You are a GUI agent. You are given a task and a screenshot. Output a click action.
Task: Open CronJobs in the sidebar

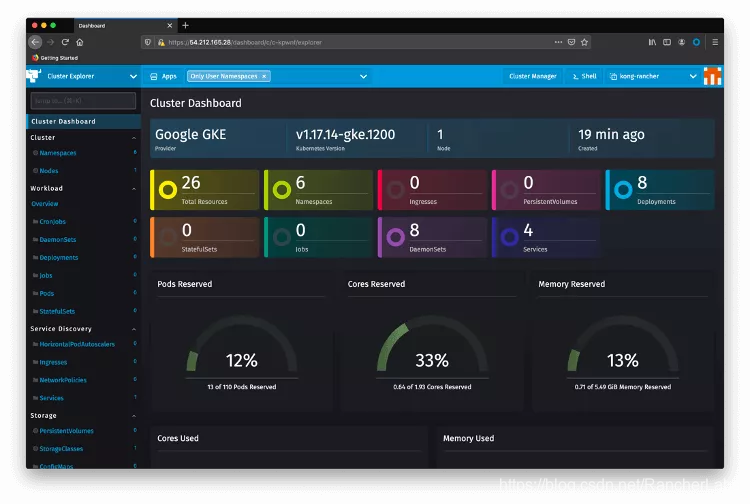(x=53, y=221)
